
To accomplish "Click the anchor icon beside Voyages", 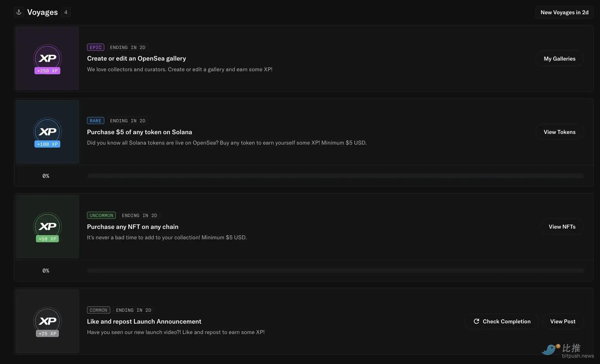I will click(x=19, y=12).
